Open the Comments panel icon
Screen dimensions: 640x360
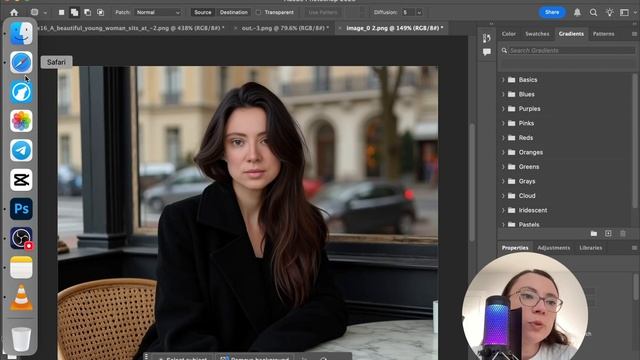(x=487, y=52)
